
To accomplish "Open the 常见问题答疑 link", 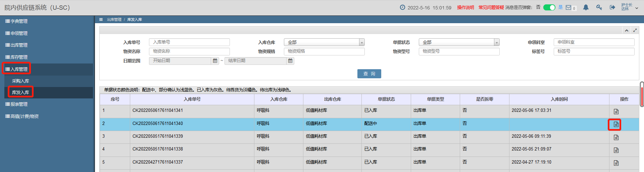I will tap(491, 7).
